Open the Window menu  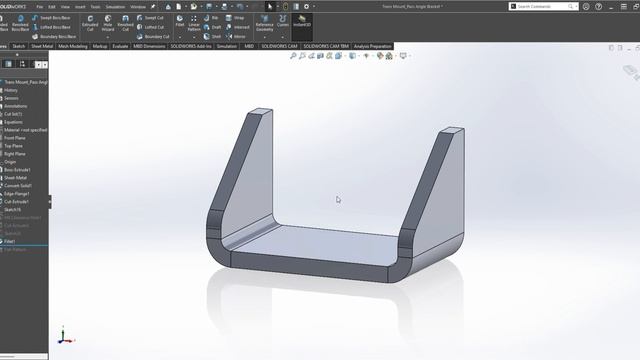138,7
